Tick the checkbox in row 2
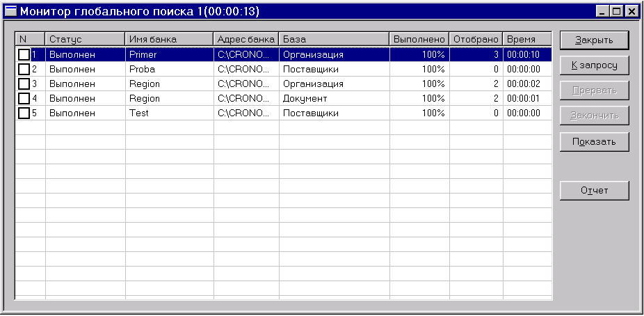The width and height of the screenshot is (644, 316). pyautogui.click(x=24, y=69)
